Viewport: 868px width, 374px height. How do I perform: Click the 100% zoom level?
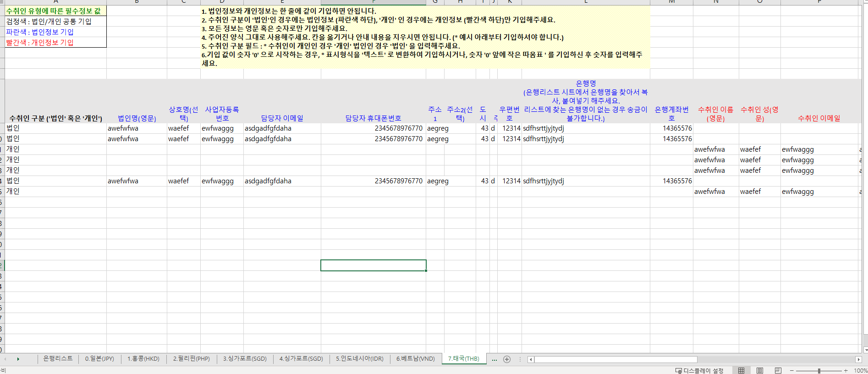click(860, 370)
